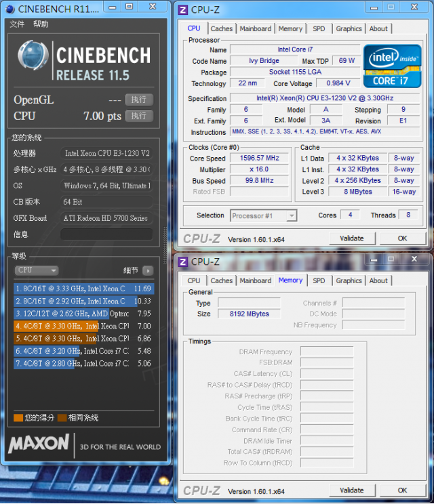Click the Cinebench globe logo icon
Viewport: 434px width, 504px height.
33,56
